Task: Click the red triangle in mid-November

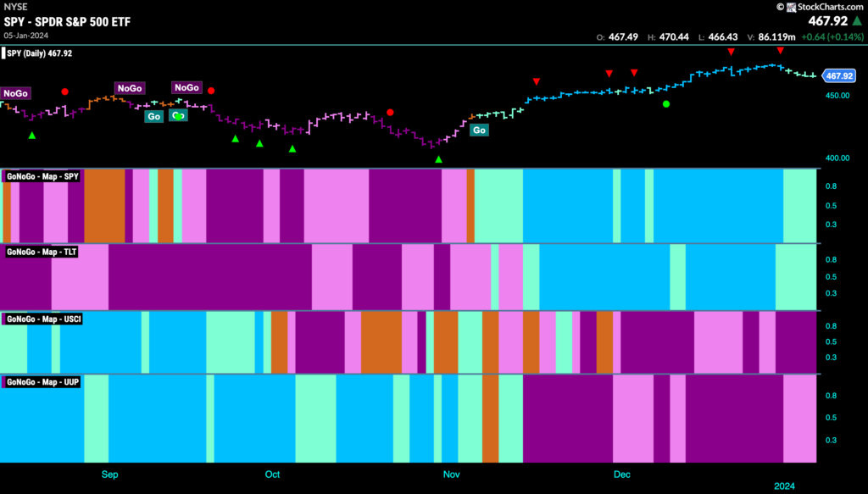Action: pos(537,82)
